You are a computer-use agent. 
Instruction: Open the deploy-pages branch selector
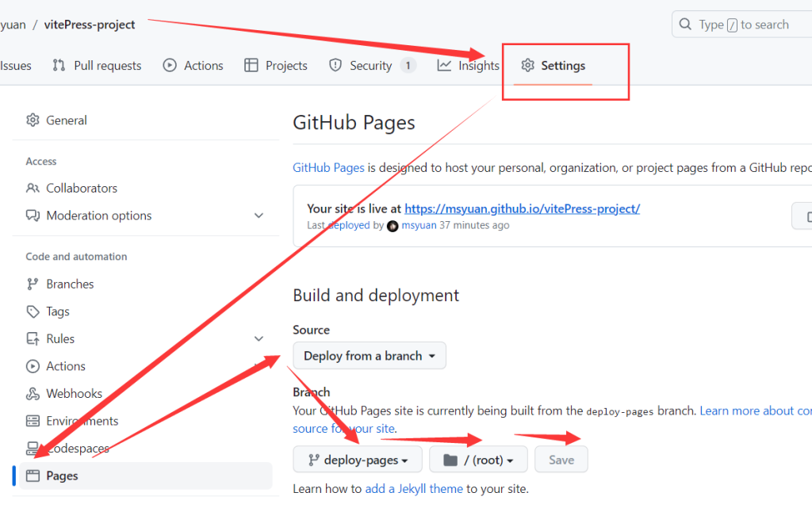click(357, 460)
